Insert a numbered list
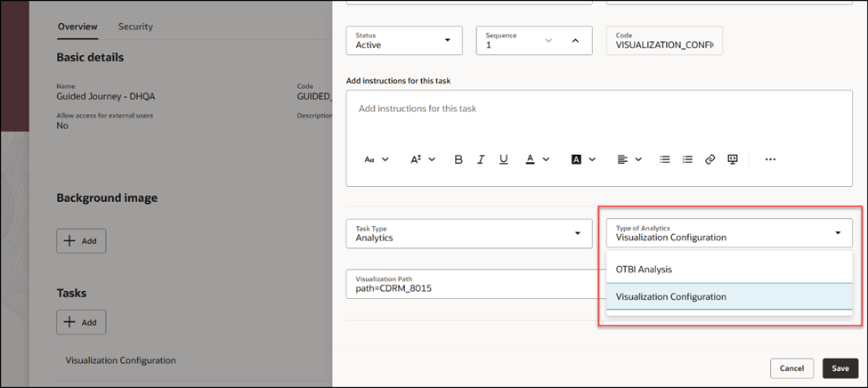 [687, 159]
